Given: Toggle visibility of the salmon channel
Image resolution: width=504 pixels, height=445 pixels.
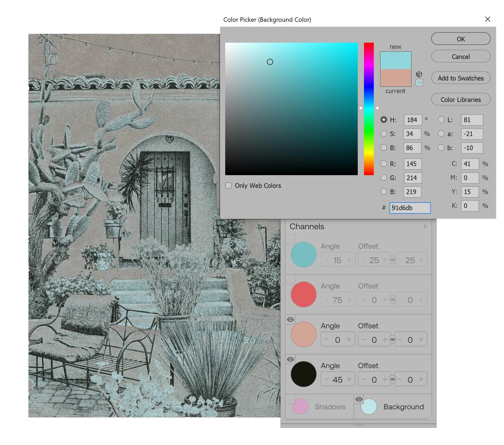Looking at the screenshot, I should [290, 320].
